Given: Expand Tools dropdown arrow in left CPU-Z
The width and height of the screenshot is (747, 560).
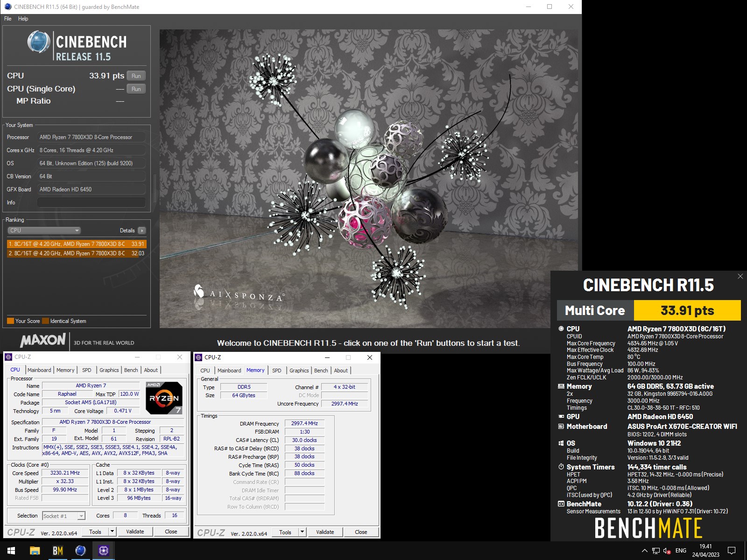Looking at the screenshot, I should tap(112, 532).
